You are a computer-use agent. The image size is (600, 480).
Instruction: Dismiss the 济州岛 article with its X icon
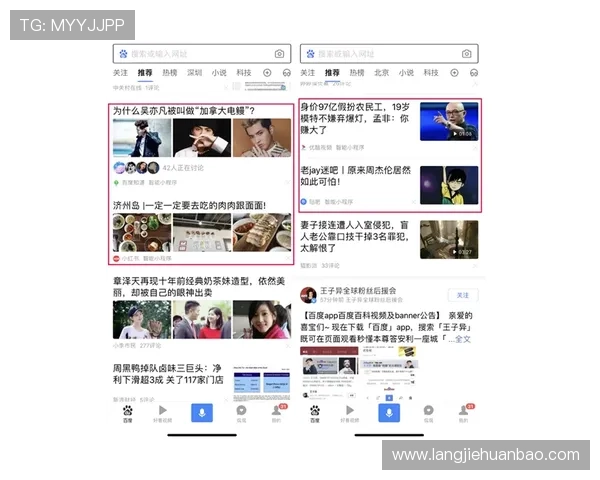tap(287, 258)
